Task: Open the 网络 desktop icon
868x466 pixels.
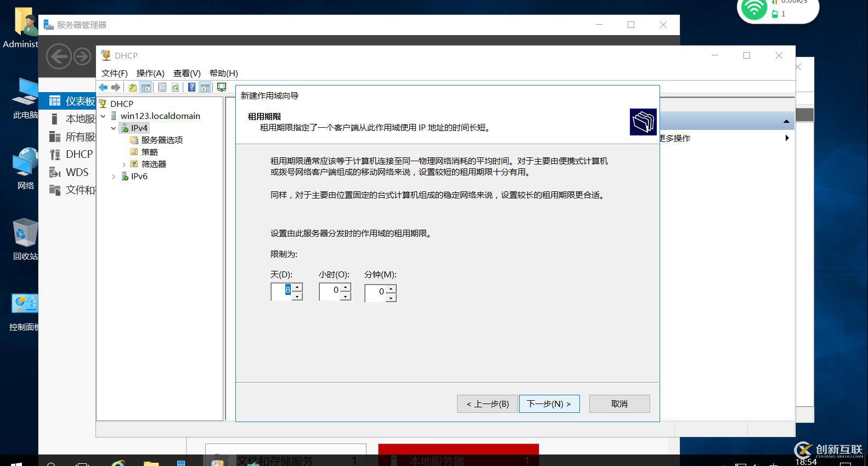Action: 25,169
